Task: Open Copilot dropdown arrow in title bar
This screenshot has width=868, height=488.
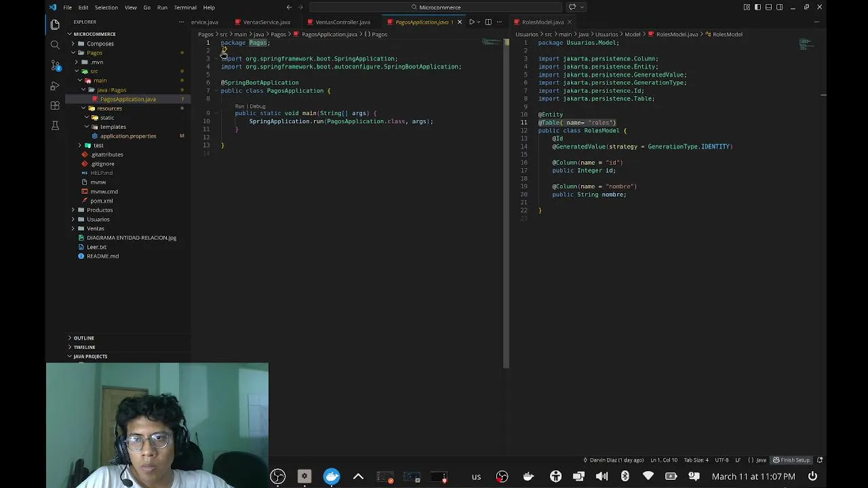Action: click(582, 7)
